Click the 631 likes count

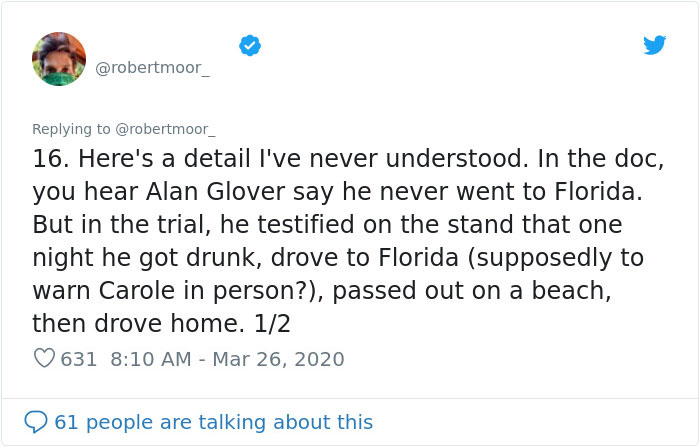pos(79,358)
